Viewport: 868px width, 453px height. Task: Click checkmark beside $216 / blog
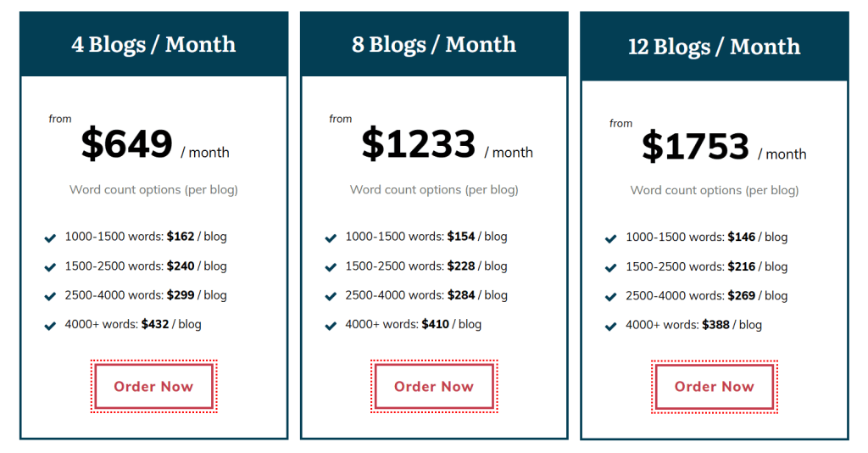pyautogui.click(x=610, y=268)
